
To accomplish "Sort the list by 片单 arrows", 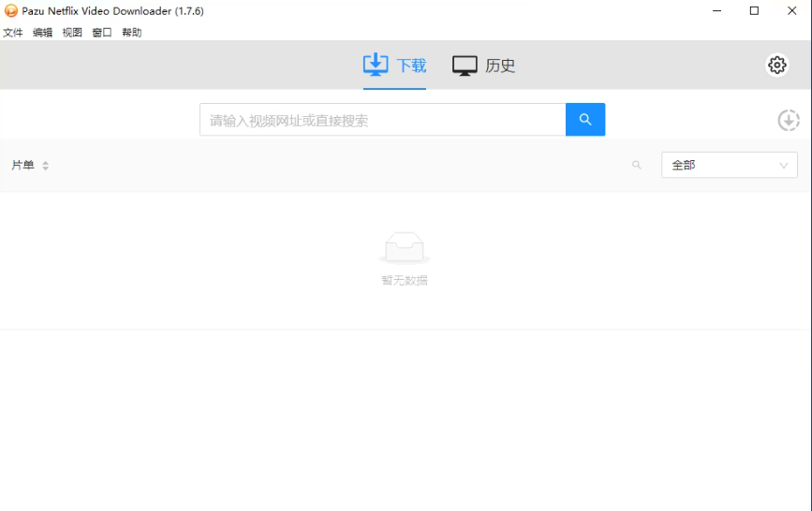I will [46, 166].
